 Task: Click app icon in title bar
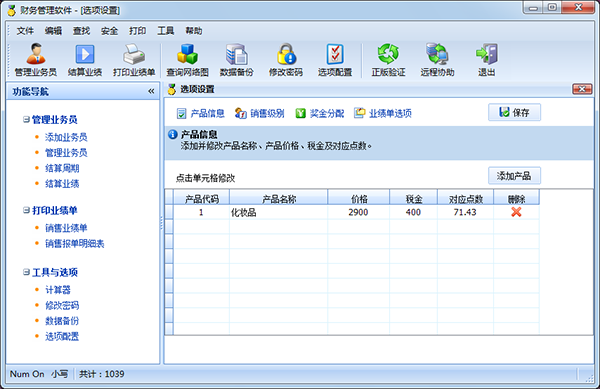point(11,10)
